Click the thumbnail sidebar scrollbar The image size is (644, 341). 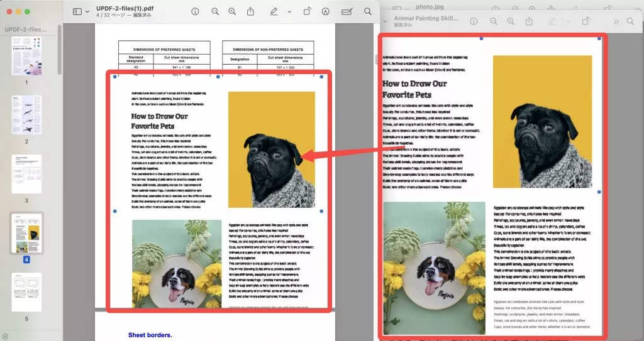tap(60, 49)
